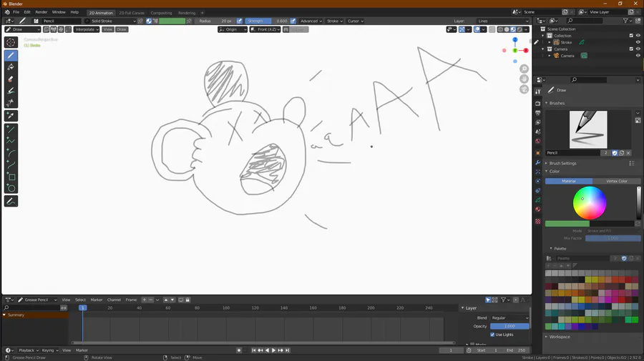Select the Fill bucket tool
The height and width of the screenshot is (361, 644).
coord(11,67)
